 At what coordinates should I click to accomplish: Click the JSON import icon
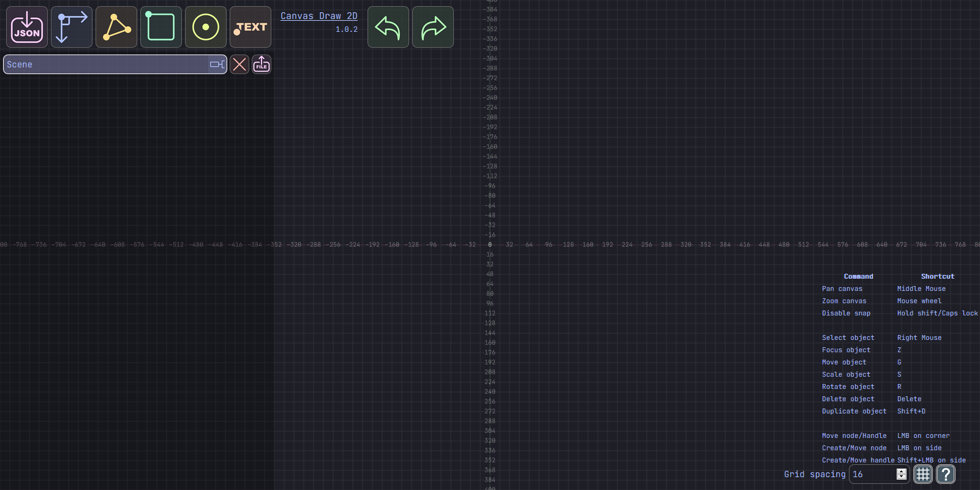point(27,27)
